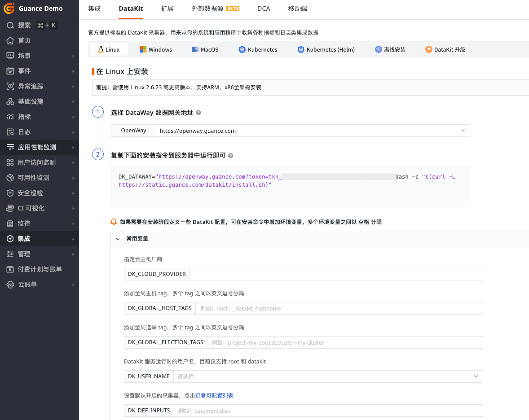This screenshot has width=529, height=420.
Task: Click help icon beside DataWay 数据网关地址
Action: 198,113
